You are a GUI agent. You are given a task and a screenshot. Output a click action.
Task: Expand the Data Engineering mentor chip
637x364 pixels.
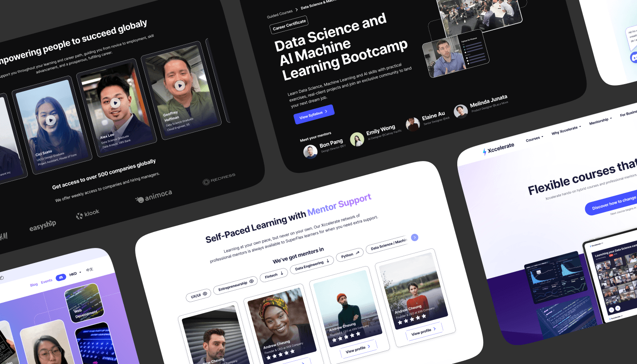click(x=312, y=265)
